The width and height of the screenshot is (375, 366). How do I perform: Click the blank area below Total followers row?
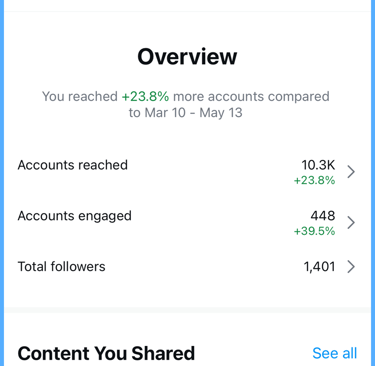(187, 293)
